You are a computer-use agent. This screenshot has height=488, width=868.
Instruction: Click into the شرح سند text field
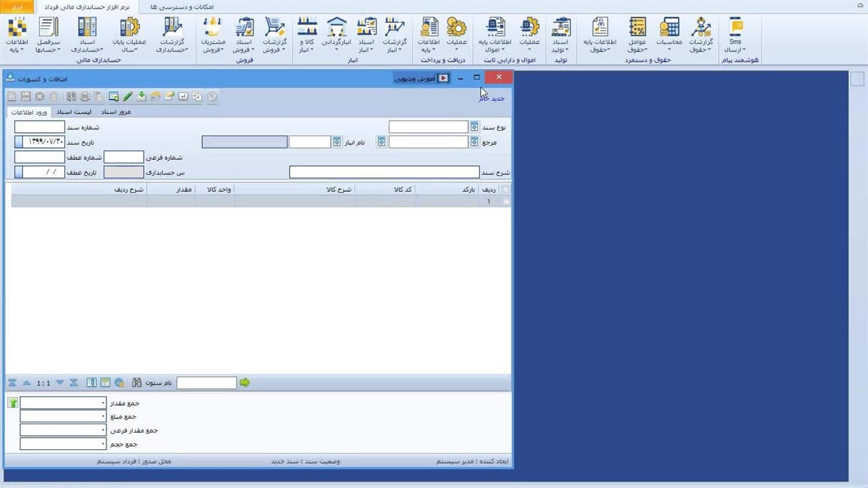(384, 173)
